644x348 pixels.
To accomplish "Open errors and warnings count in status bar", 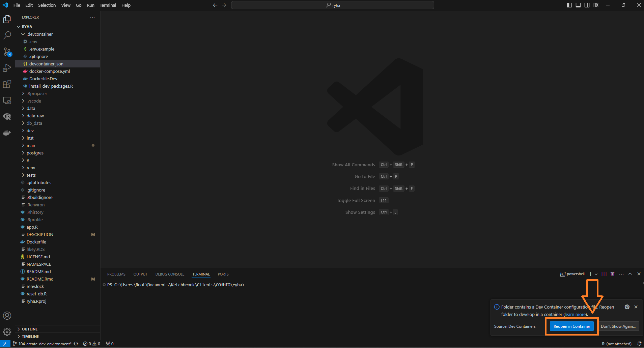I will pos(92,344).
